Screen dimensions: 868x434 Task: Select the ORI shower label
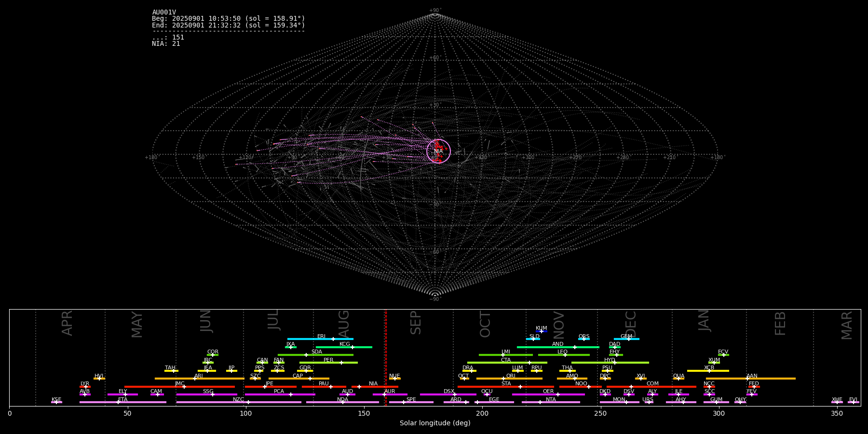pos(511,376)
